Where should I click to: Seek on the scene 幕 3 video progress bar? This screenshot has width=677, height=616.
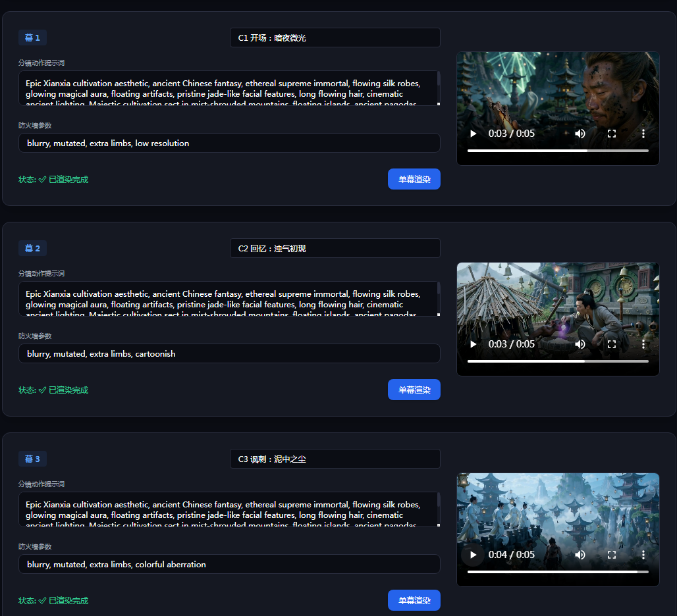558,571
